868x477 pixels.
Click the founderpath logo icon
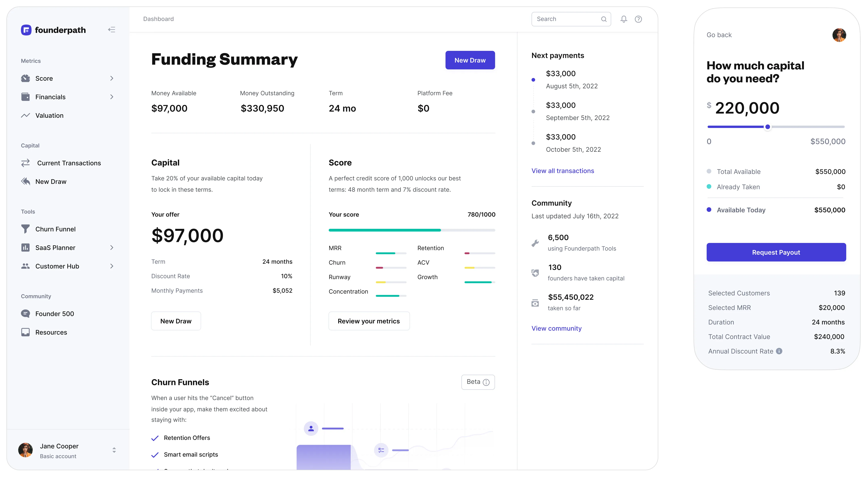coord(26,30)
